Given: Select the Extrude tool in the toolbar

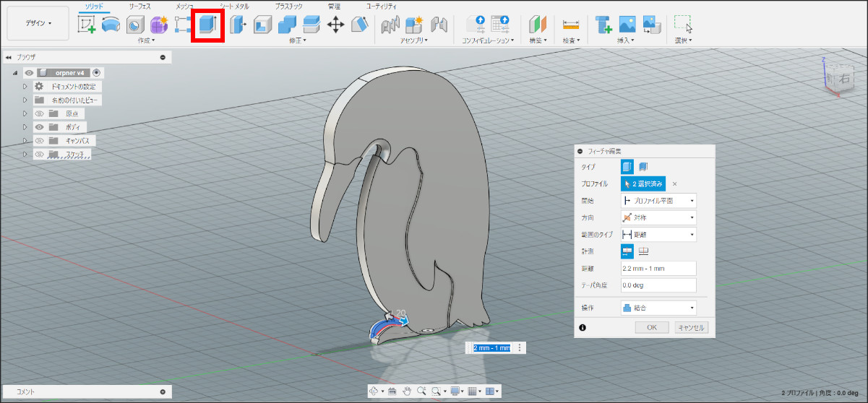Looking at the screenshot, I should [207, 25].
